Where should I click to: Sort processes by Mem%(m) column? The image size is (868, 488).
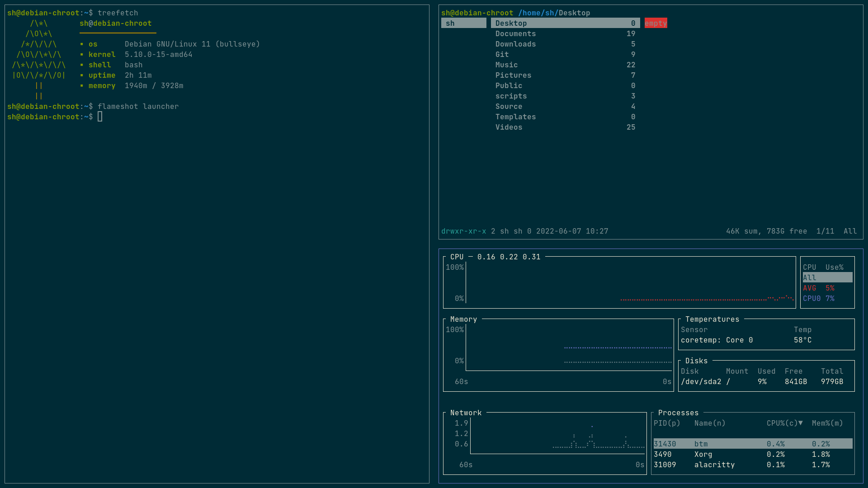827,423
